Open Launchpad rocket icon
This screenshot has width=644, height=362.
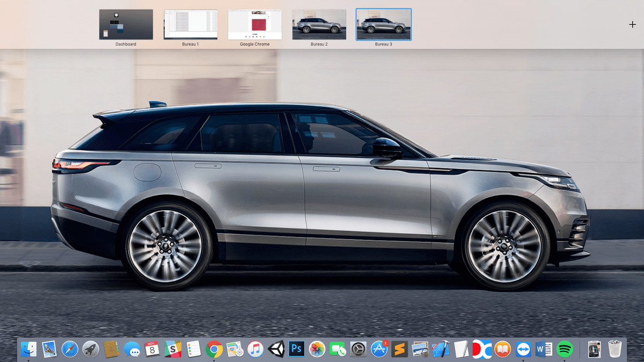(91, 349)
